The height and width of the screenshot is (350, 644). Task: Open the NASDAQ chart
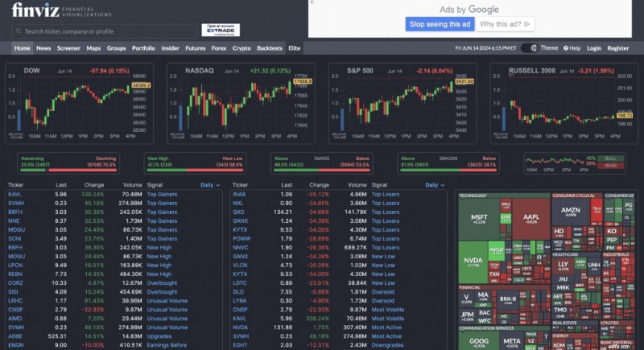tap(241, 104)
